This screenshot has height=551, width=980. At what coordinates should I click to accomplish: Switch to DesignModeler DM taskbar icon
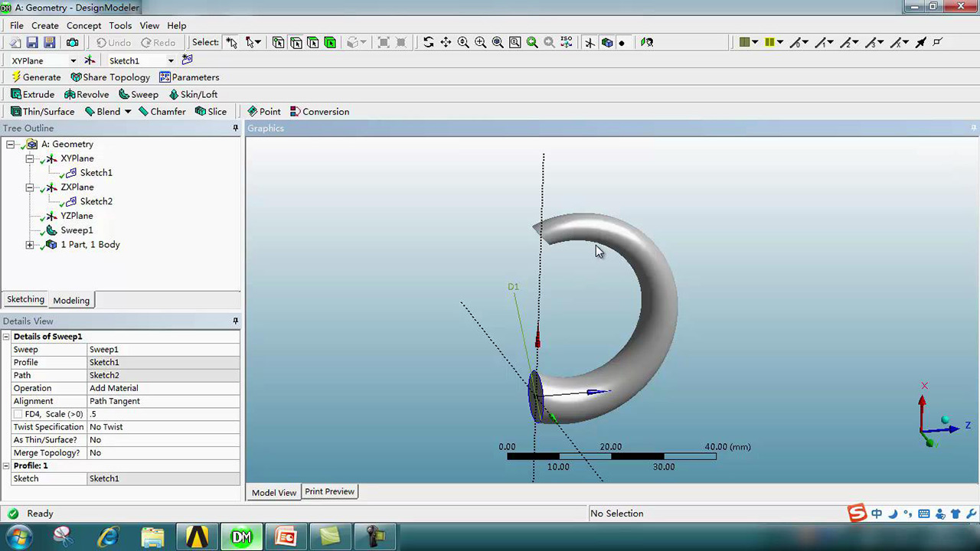click(241, 537)
